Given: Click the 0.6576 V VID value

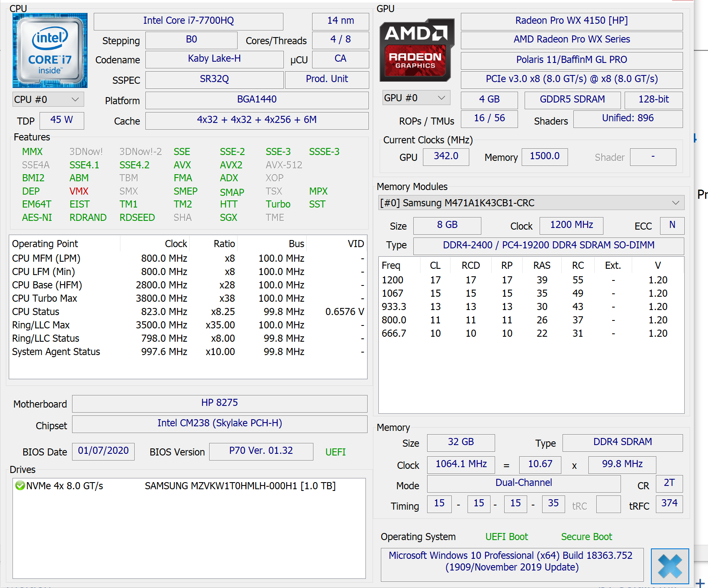Looking at the screenshot, I should click(345, 312).
